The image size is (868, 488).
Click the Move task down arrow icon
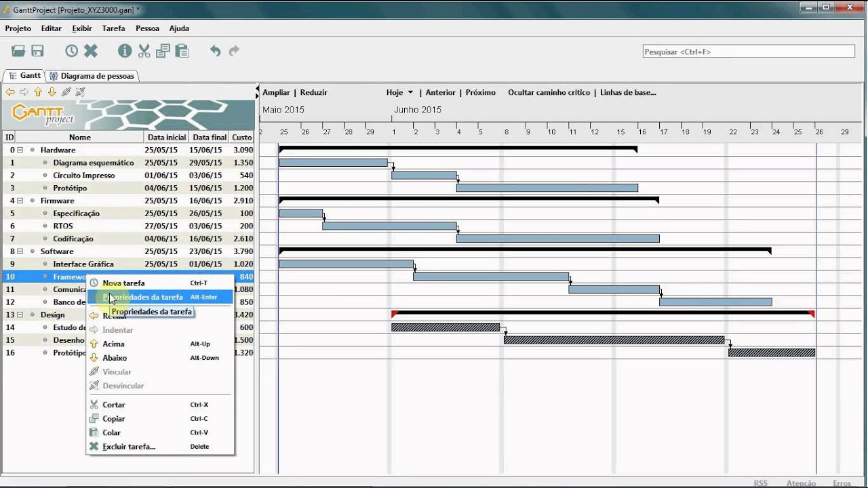[x=52, y=92]
